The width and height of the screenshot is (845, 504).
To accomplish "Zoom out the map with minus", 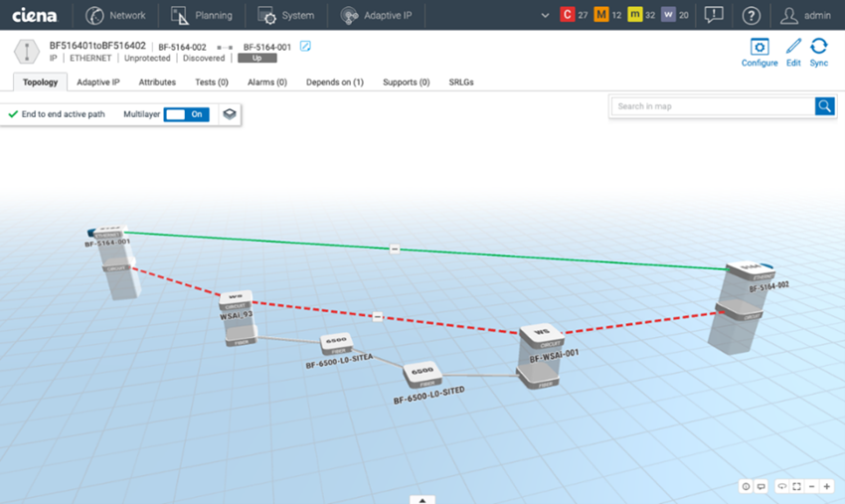I will pyautogui.click(x=811, y=486).
